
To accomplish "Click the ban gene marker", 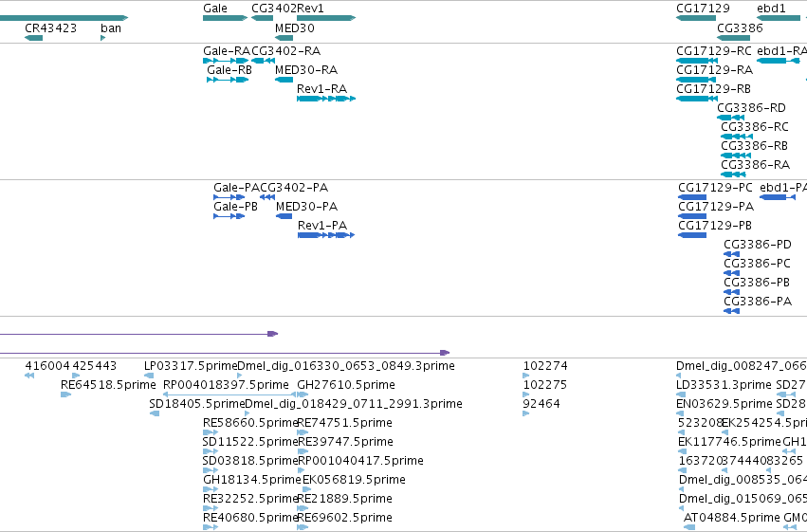I will (103, 38).
